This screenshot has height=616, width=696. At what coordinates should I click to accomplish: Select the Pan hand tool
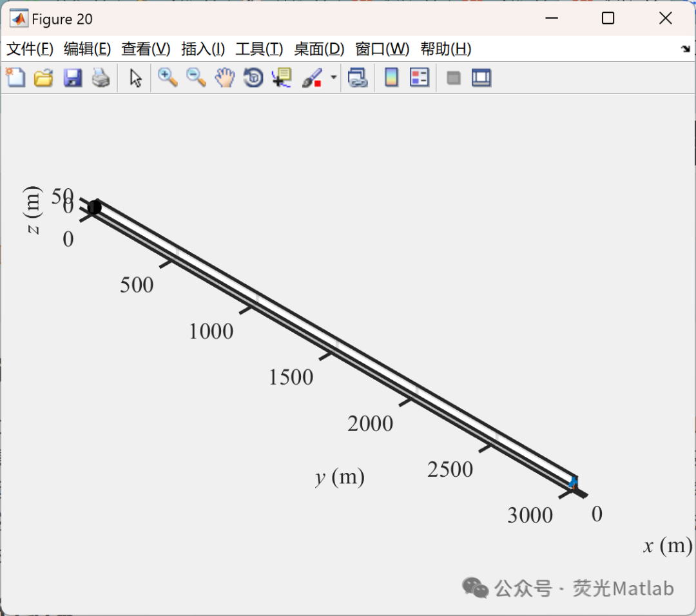point(225,78)
